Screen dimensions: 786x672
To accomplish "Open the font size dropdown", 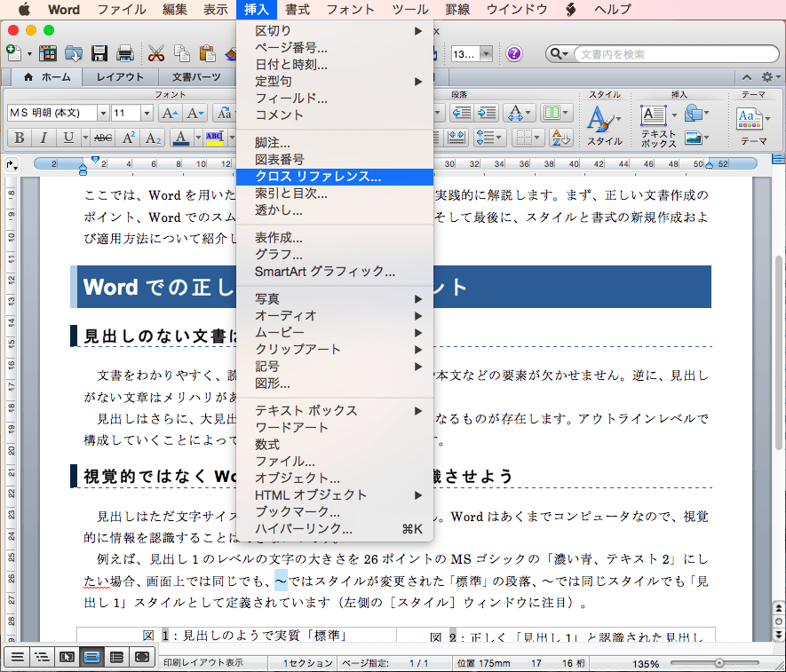I will click(147, 114).
